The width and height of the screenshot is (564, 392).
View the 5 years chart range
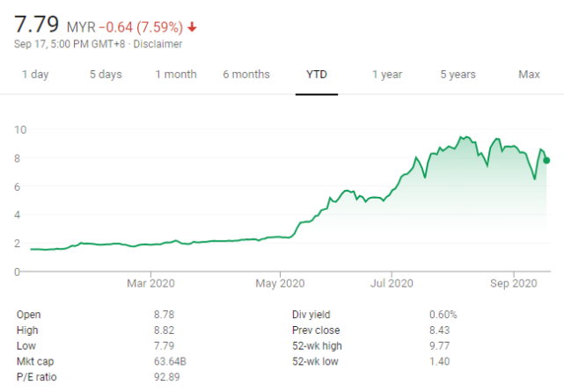pyautogui.click(x=458, y=75)
